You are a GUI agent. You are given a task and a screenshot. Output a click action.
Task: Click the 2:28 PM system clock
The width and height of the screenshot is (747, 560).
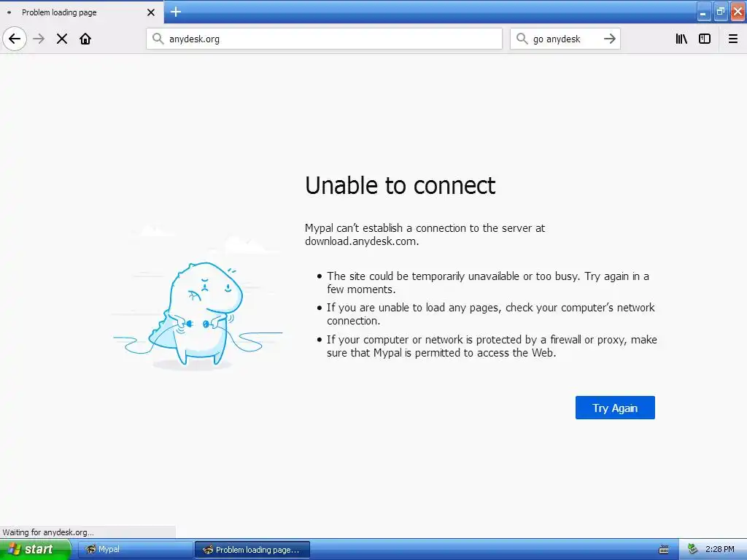tap(719, 550)
